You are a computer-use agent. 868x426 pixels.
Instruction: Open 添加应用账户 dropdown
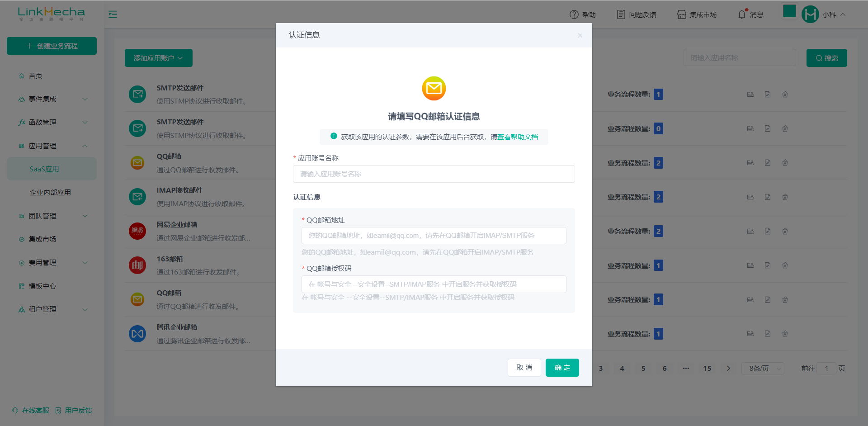click(159, 58)
